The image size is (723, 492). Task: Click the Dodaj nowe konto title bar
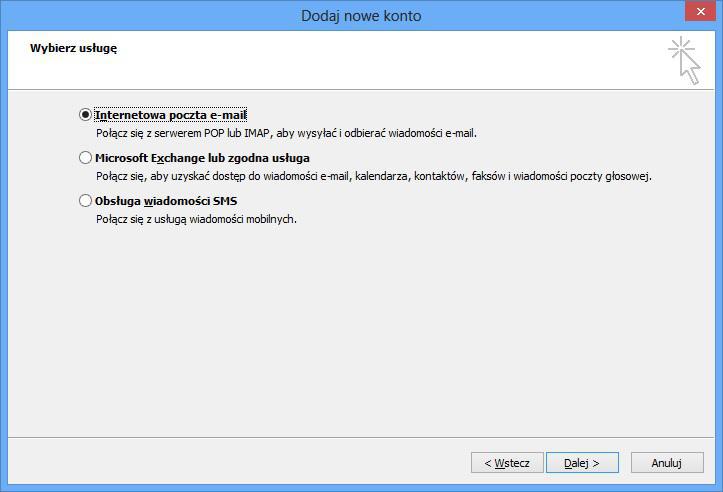[361, 16]
